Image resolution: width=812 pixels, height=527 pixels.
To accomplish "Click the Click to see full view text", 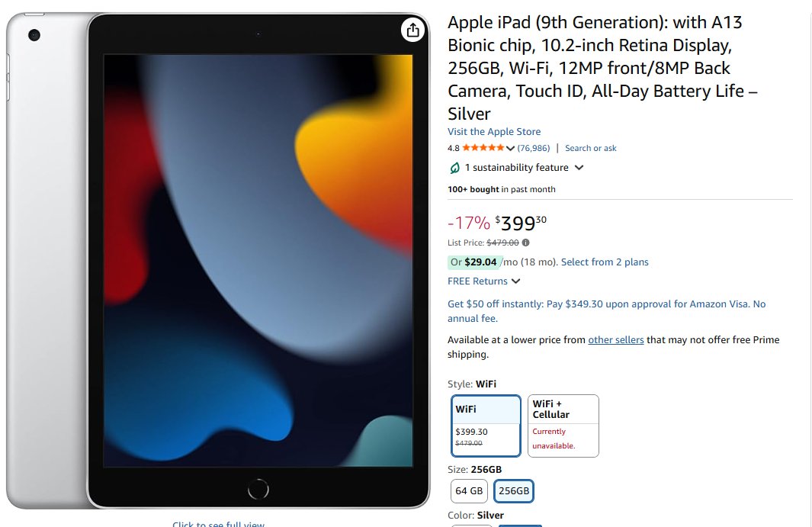I will (219, 524).
